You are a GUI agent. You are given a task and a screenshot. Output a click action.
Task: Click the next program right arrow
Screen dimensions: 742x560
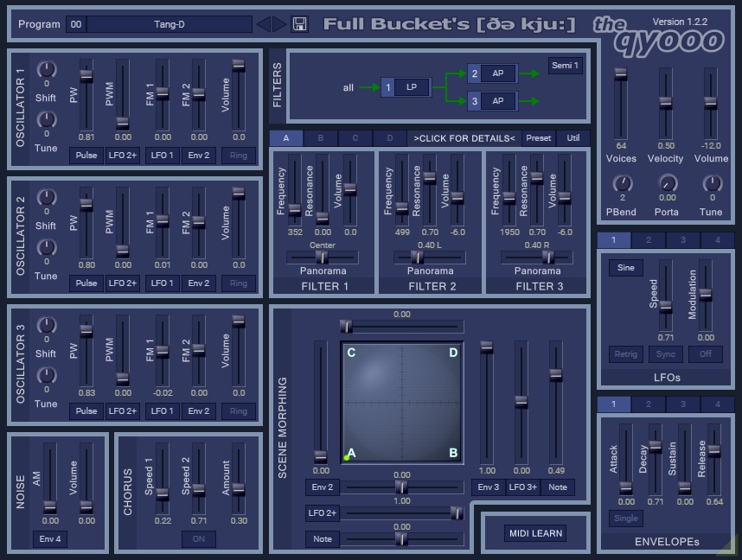[279, 24]
